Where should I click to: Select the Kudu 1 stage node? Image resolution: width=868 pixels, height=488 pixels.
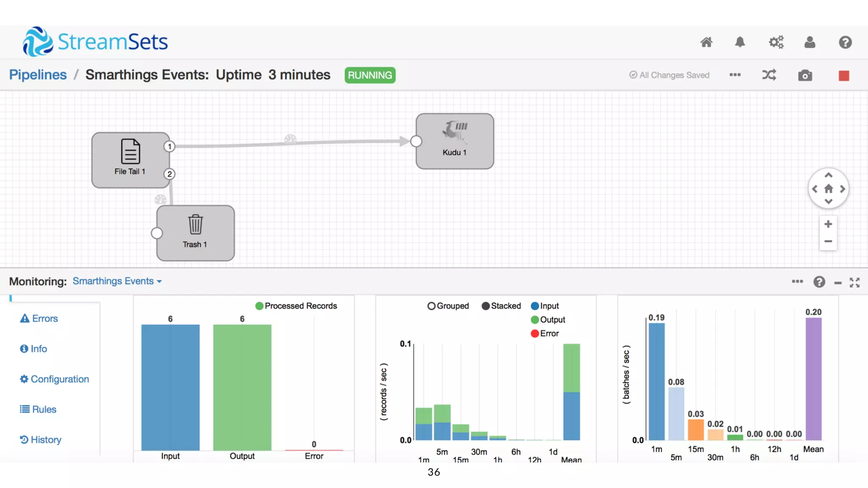pos(455,141)
